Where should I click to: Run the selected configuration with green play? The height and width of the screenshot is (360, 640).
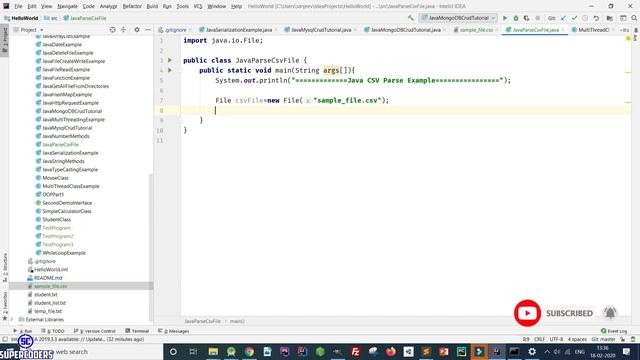(x=505, y=18)
